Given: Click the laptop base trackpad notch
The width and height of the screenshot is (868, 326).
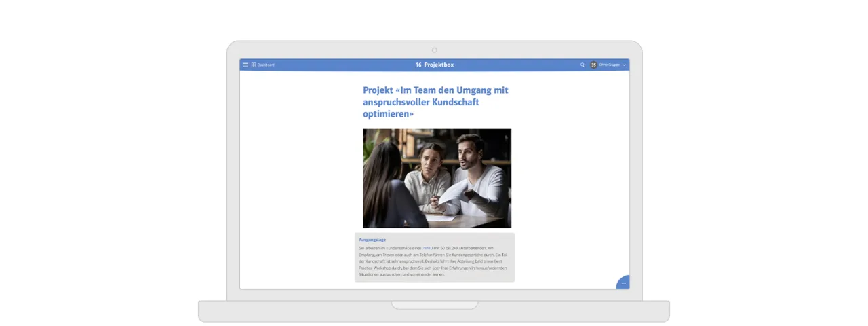Looking at the screenshot, I should coord(434,305).
